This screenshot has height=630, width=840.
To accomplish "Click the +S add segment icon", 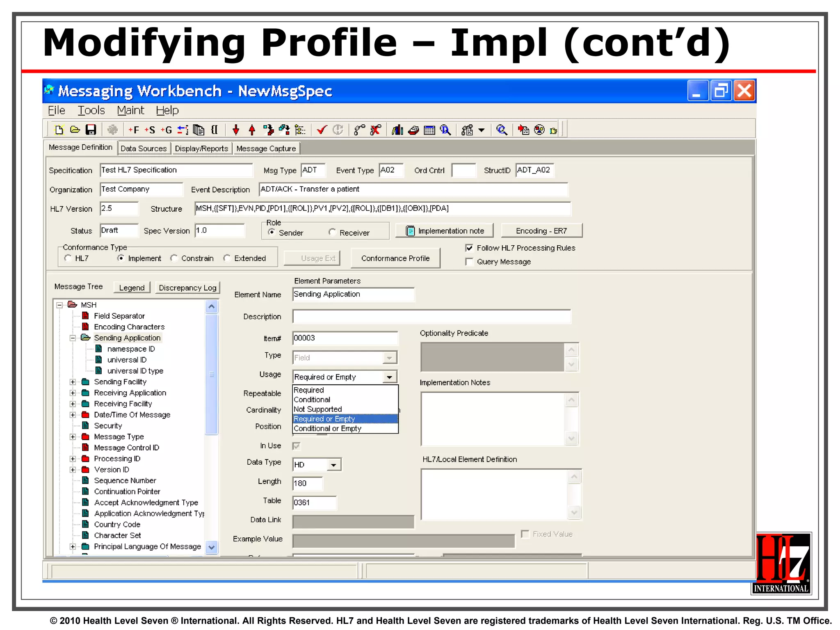I will [x=150, y=130].
